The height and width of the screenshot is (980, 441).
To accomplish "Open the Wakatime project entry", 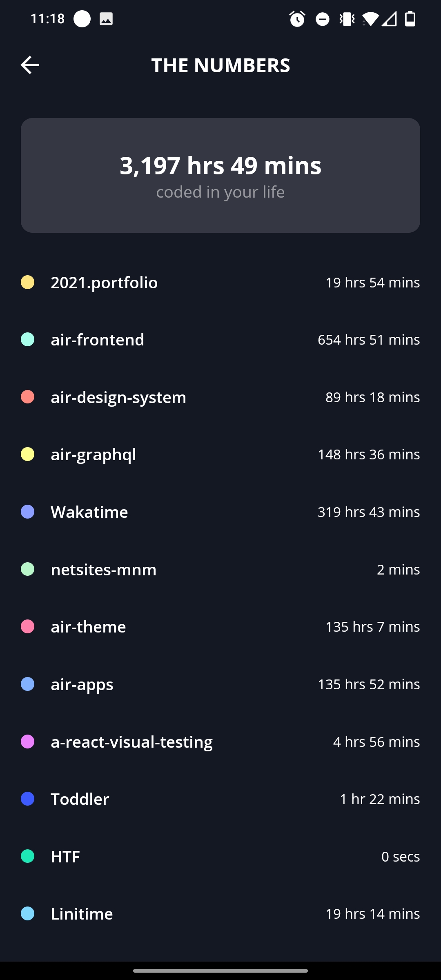I will [x=220, y=512].
